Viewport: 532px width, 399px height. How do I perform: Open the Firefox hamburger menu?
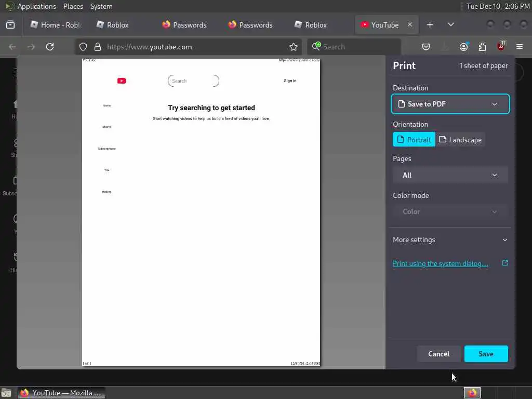520,47
